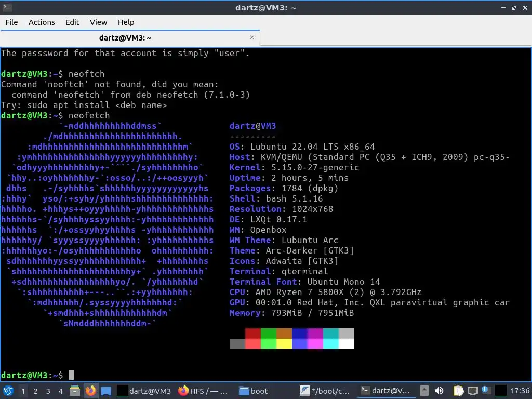
Task: Switch to workspace 3
Action: (48, 391)
